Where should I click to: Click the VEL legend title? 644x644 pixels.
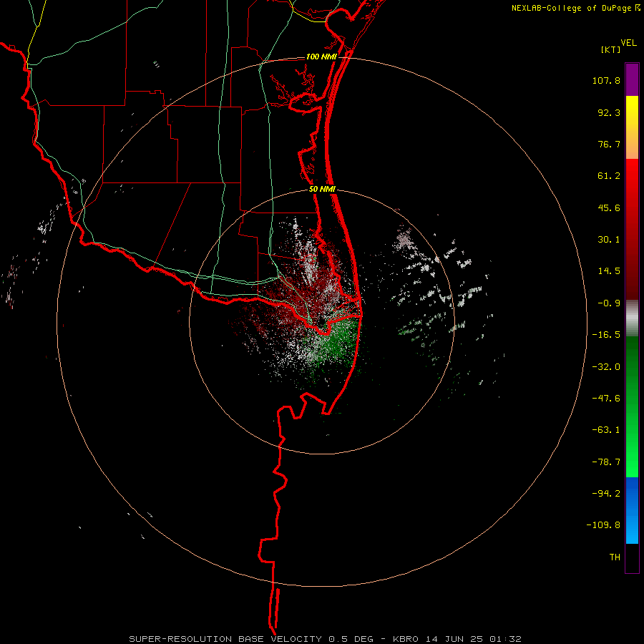click(x=628, y=43)
